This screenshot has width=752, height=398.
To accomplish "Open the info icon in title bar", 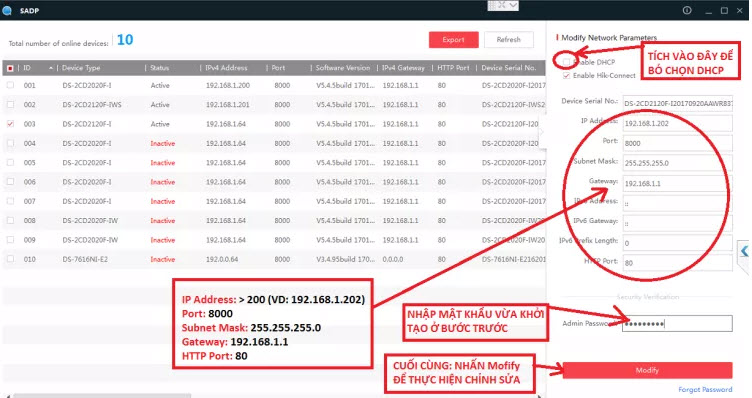I will [687, 10].
